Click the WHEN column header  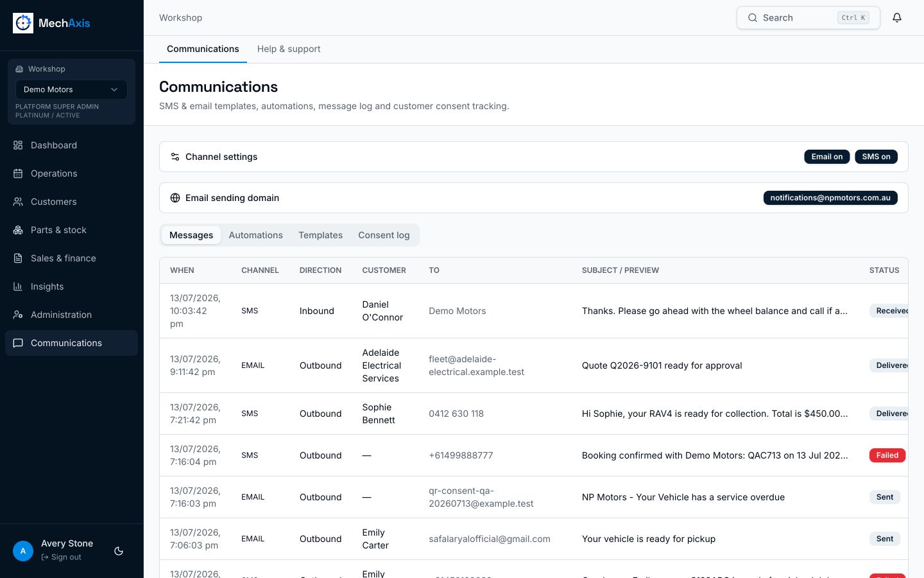(182, 270)
